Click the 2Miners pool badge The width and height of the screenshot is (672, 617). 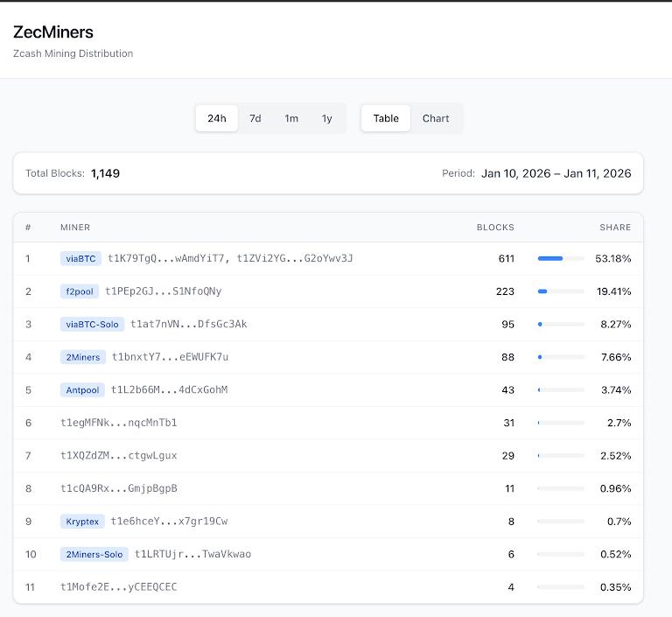pos(83,357)
